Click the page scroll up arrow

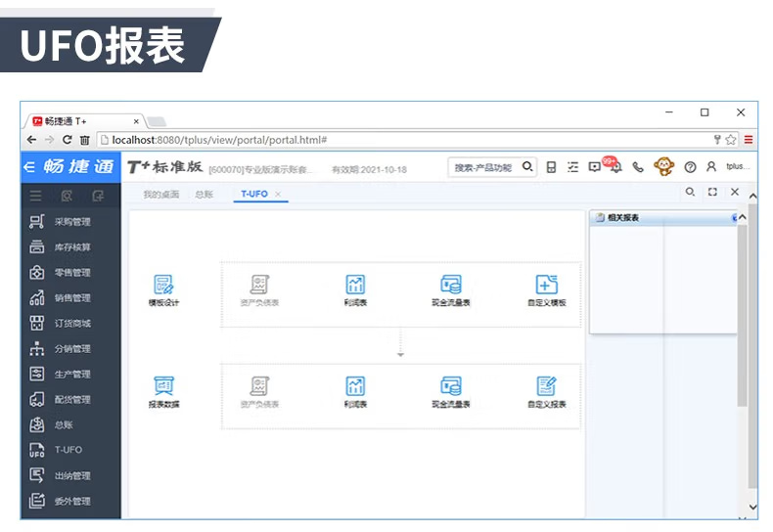click(x=752, y=196)
